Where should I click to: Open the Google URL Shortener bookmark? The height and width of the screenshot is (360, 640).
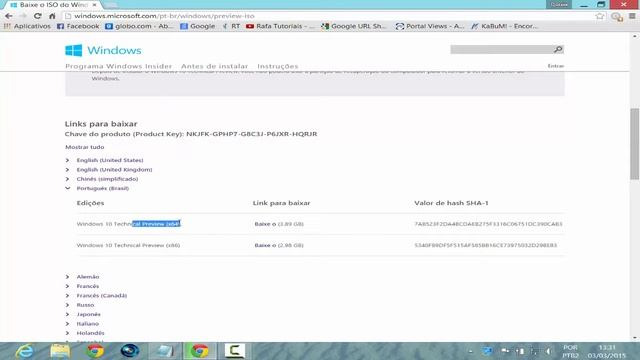pyautogui.click(x=353, y=26)
